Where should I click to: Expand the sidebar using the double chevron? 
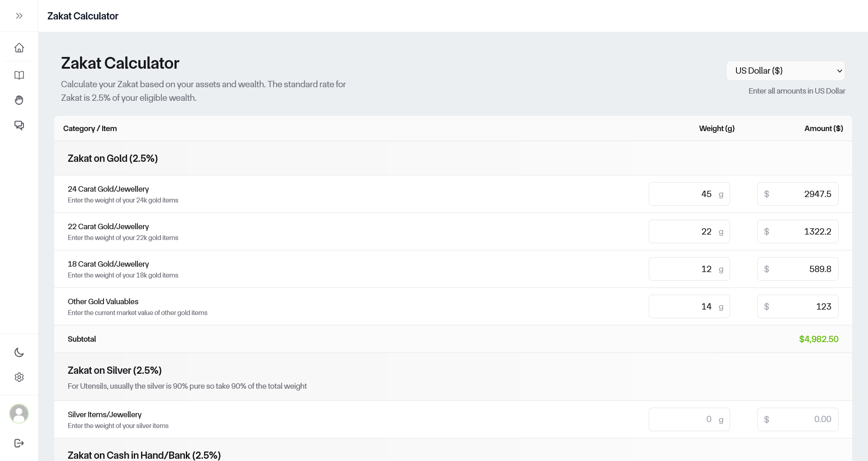coord(19,16)
